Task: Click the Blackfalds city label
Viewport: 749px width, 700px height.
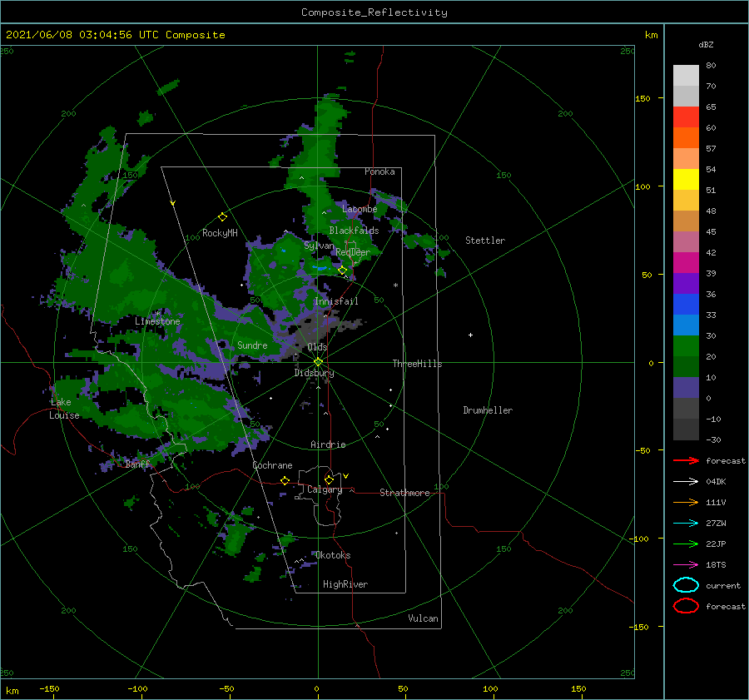Action: [x=354, y=231]
